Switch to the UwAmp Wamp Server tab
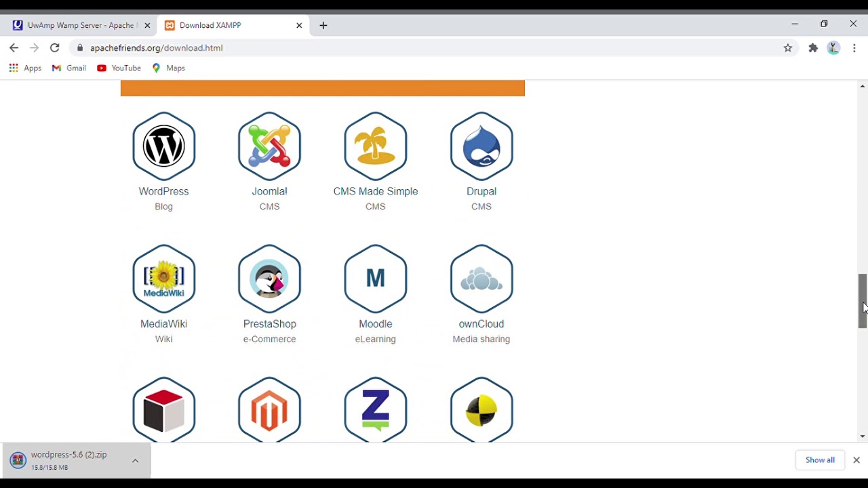868x488 pixels. click(80, 25)
